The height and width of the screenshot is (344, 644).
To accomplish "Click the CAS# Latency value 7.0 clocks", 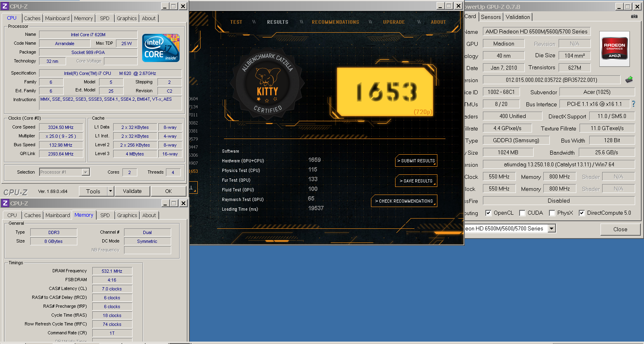I will [112, 289].
